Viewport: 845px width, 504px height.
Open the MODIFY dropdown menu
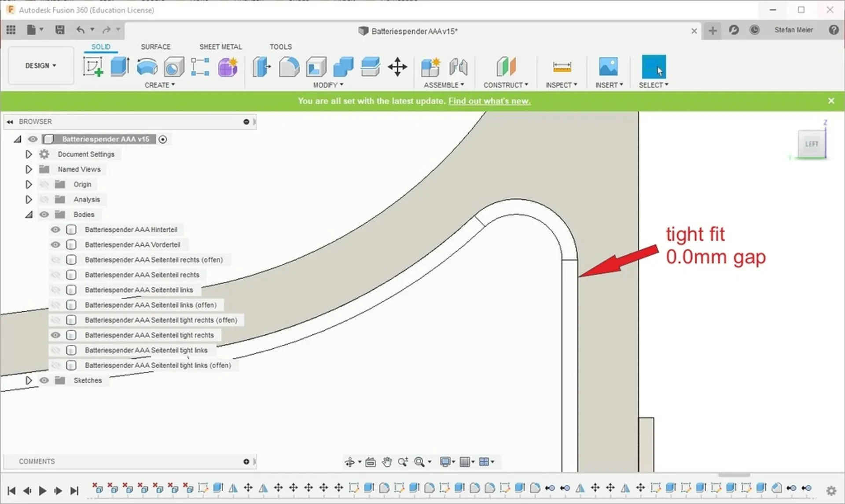coord(328,85)
